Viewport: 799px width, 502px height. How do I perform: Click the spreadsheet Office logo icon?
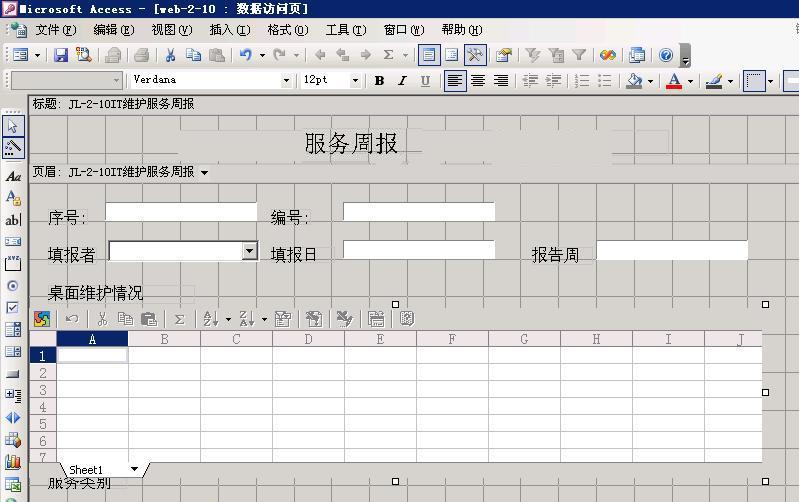42,319
